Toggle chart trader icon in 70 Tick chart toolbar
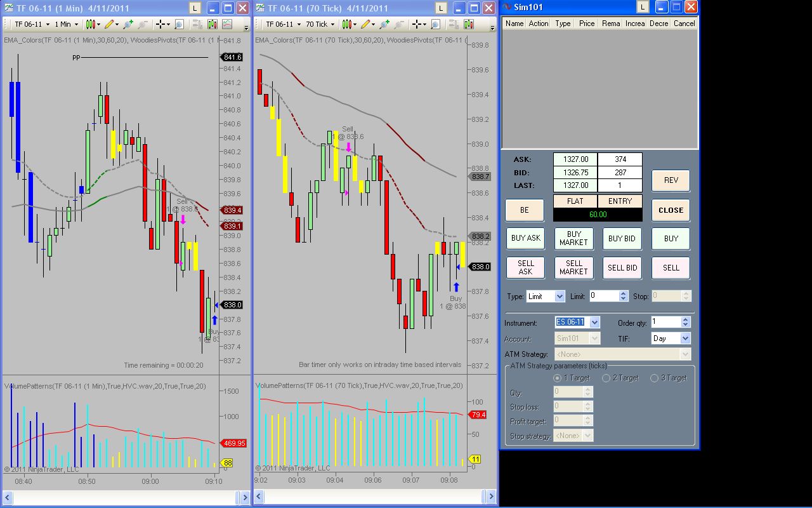812x508 pixels. [x=453, y=24]
